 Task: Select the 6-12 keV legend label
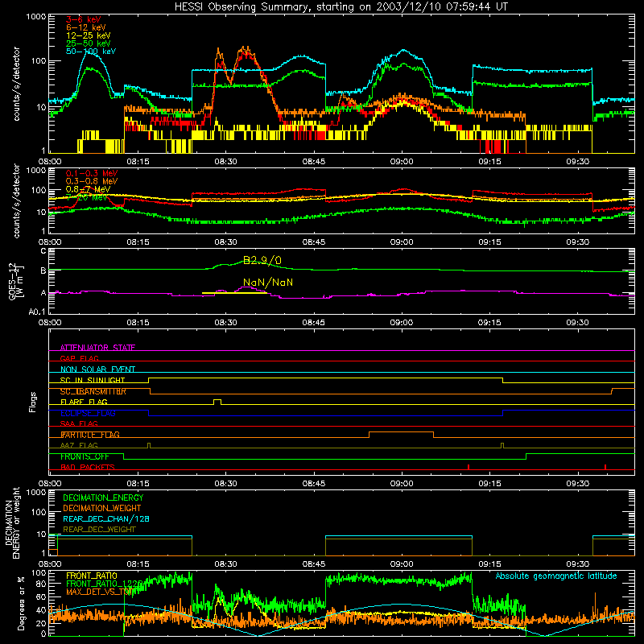[x=86, y=27]
